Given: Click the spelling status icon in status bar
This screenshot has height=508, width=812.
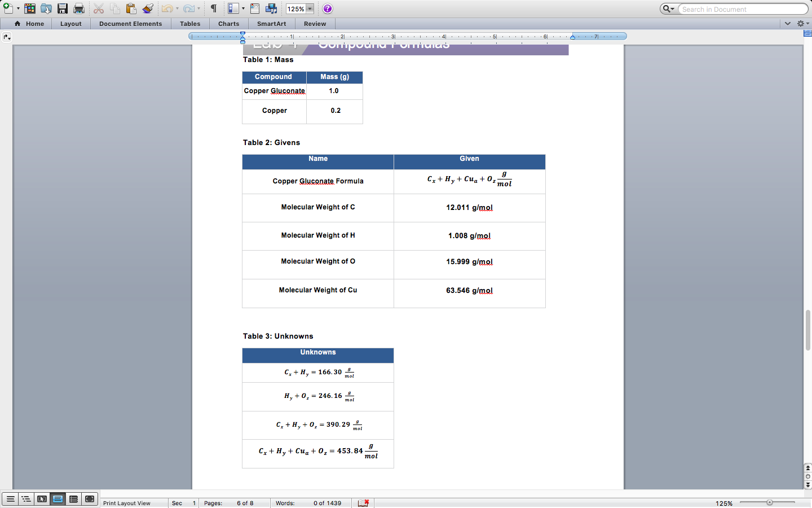Looking at the screenshot, I should tap(363, 503).
